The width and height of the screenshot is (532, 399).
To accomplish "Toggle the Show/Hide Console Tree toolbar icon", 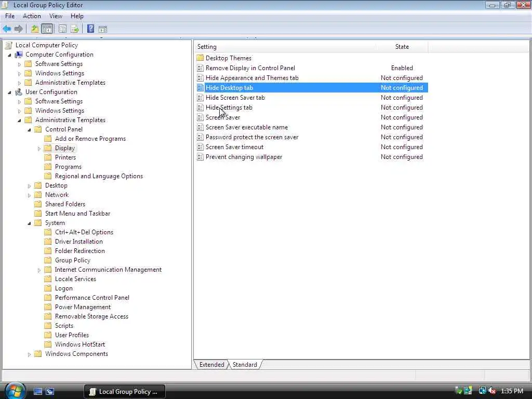I will coord(47,29).
